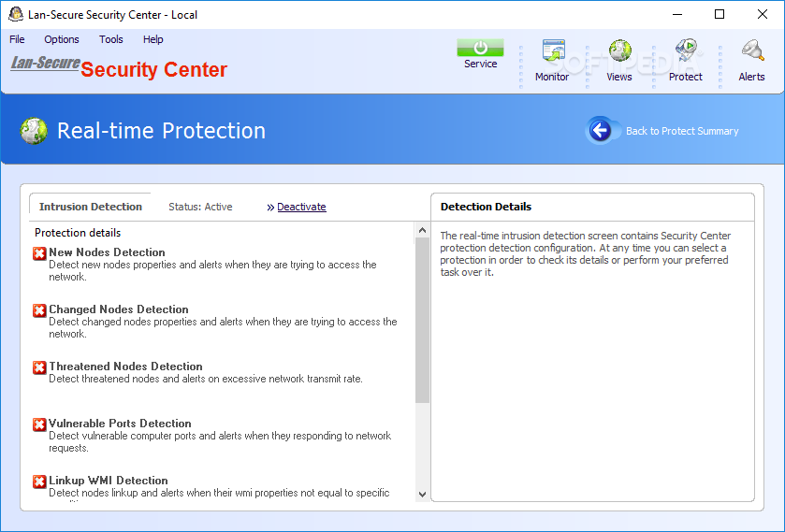Select the Intrusion Detection tab
This screenshot has height=532, width=785.
click(91, 207)
